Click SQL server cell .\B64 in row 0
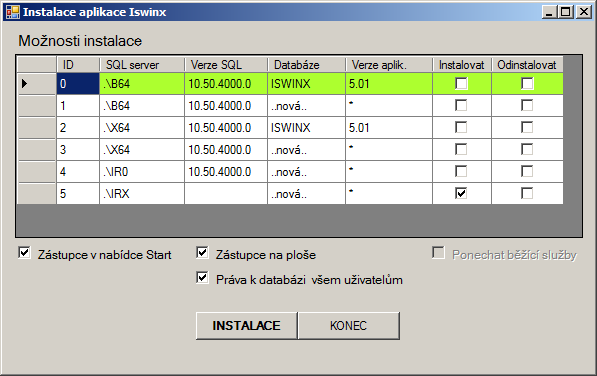Image resolution: width=597 pixels, height=376 pixels. pyautogui.click(x=142, y=83)
